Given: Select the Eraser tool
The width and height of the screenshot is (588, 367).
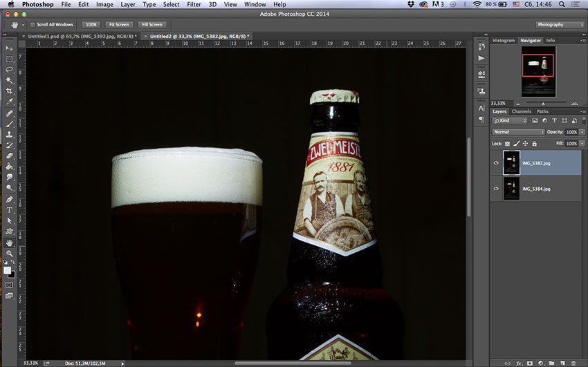Looking at the screenshot, I should pyautogui.click(x=10, y=156).
